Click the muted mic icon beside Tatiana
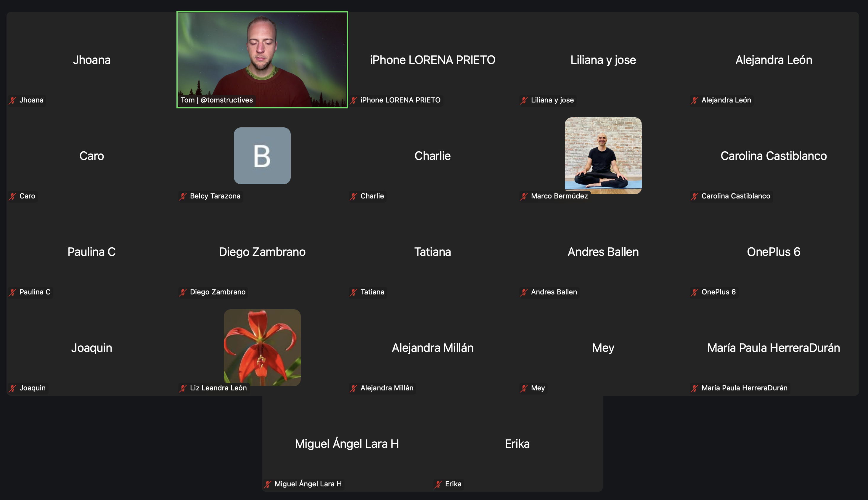This screenshot has width=868, height=500. tap(353, 293)
